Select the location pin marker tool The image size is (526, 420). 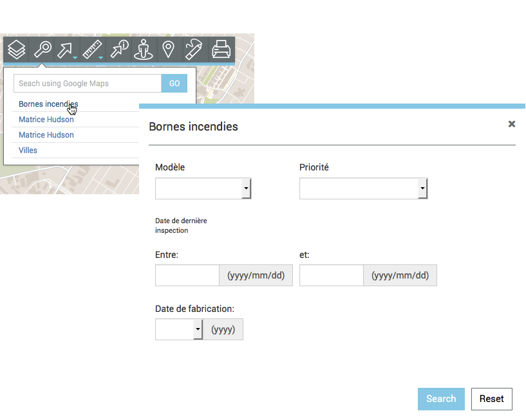(169, 50)
